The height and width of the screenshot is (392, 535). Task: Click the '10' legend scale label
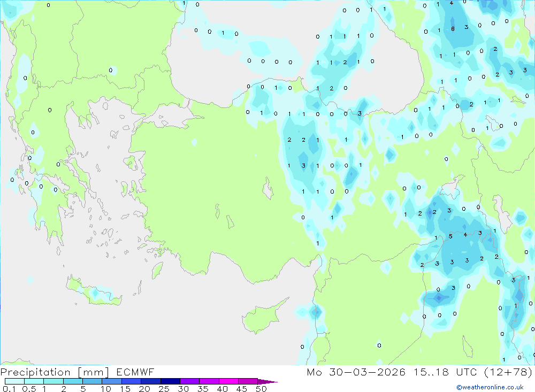[x=106, y=389]
